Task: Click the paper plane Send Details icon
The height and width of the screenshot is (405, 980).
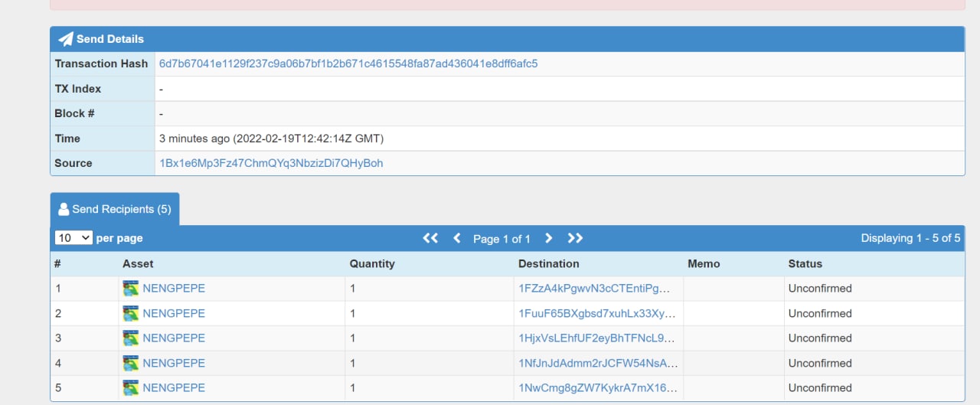Action: point(66,39)
